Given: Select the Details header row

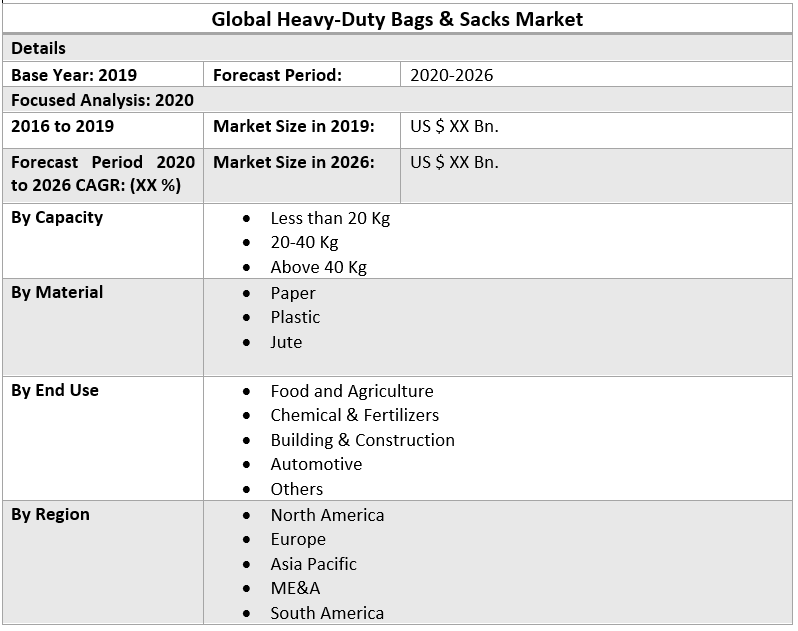Looking at the screenshot, I should tap(39, 48).
